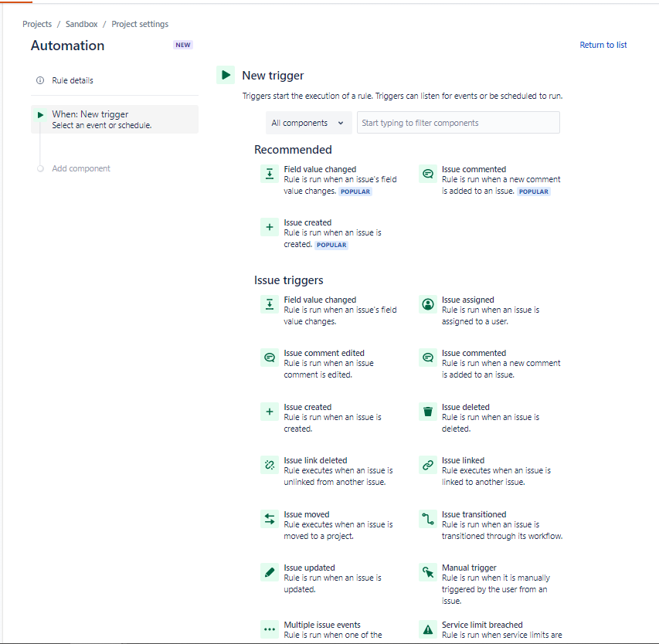Open Rule details in the sidebar
The image size is (659, 644).
73,80
